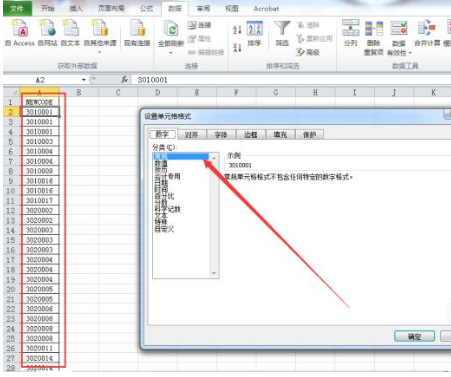Expand the Refresh All dropdown arrow
The height and width of the screenshot is (377, 451).
coord(171,53)
